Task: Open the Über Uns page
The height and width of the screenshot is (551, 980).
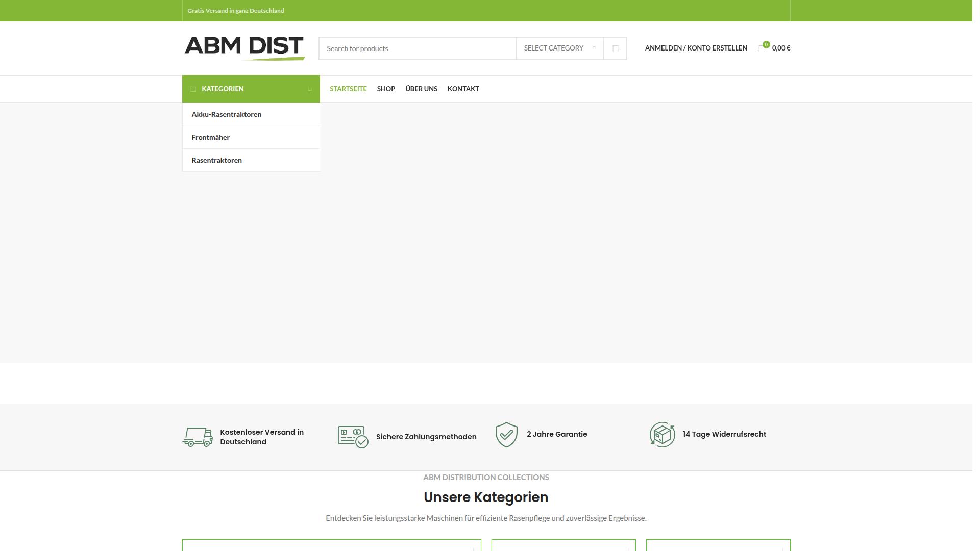Action: click(421, 89)
